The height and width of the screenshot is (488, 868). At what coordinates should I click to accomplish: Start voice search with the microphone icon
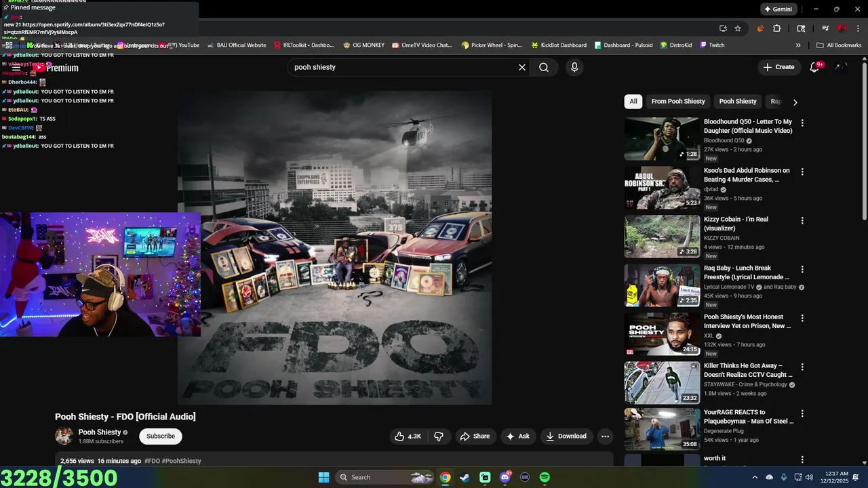574,67
